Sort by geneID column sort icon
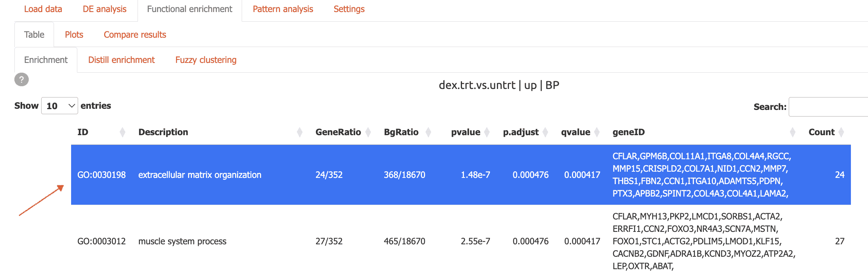This screenshot has width=868, height=275. pos(793,132)
